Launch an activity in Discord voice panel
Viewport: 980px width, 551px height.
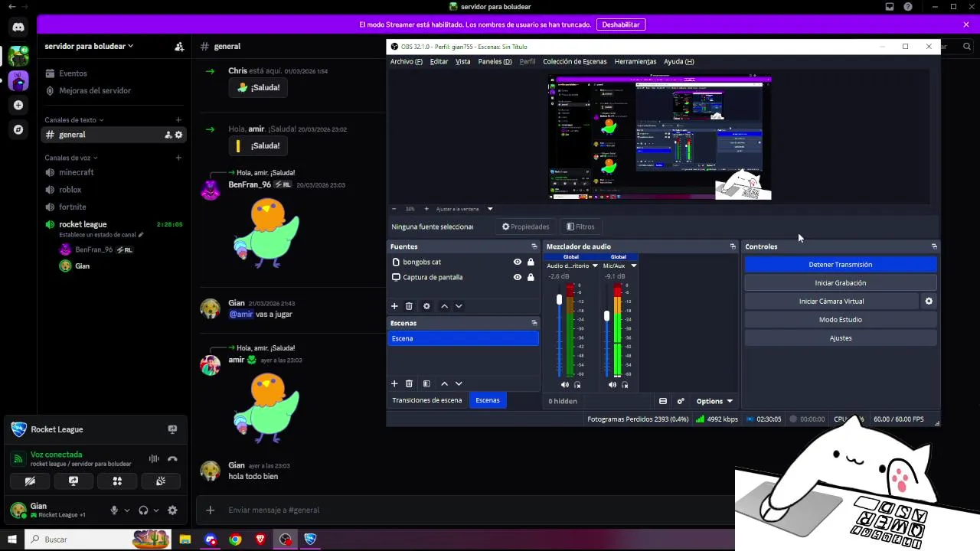(x=117, y=481)
